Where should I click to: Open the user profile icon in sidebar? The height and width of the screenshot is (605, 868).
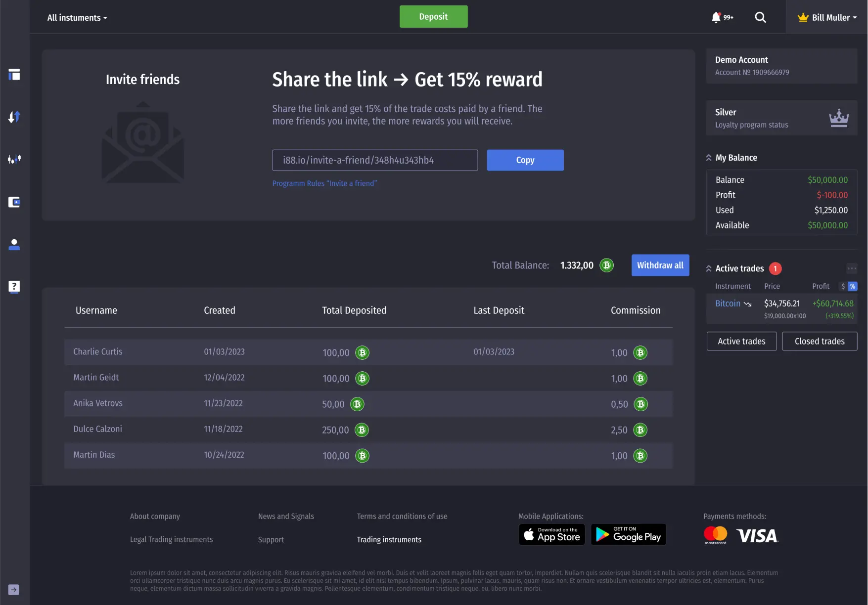[x=14, y=245]
